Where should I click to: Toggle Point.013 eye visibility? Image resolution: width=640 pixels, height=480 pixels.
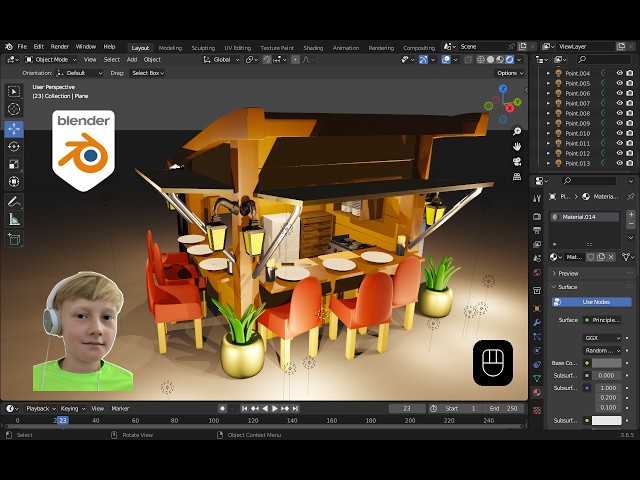[x=620, y=163]
